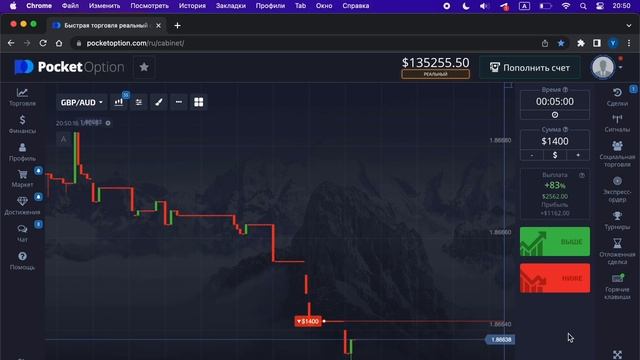Open the chart type settings icon
The width and height of the screenshot is (640, 360).
point(119,102)
